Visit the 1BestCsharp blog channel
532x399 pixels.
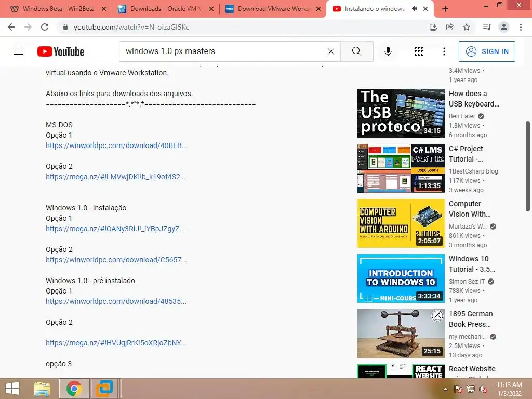pos(473,171)
